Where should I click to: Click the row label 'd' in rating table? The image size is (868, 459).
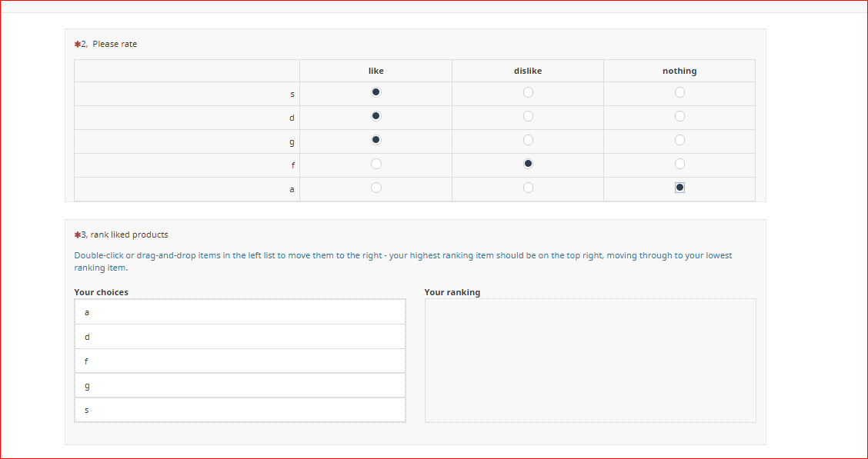pos(292,118)
